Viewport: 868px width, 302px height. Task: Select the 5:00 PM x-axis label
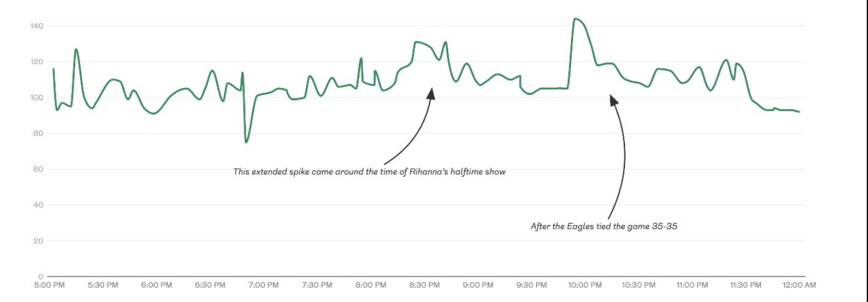pyautogui.click(x=50, y=285)
